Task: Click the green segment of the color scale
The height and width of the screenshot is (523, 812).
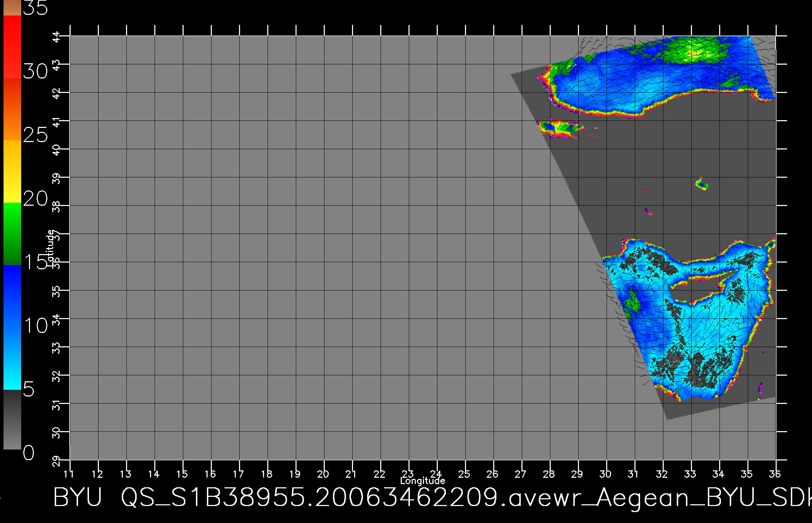Action: tap(12, 234)
